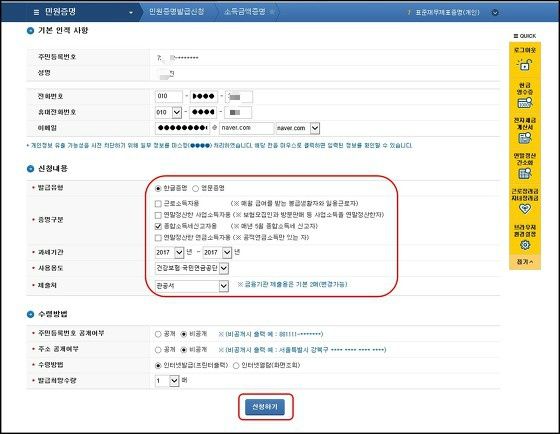
Task: Click the last 휴대전화번호 number field
Action: pyautogui.click(x=238, y=113)
